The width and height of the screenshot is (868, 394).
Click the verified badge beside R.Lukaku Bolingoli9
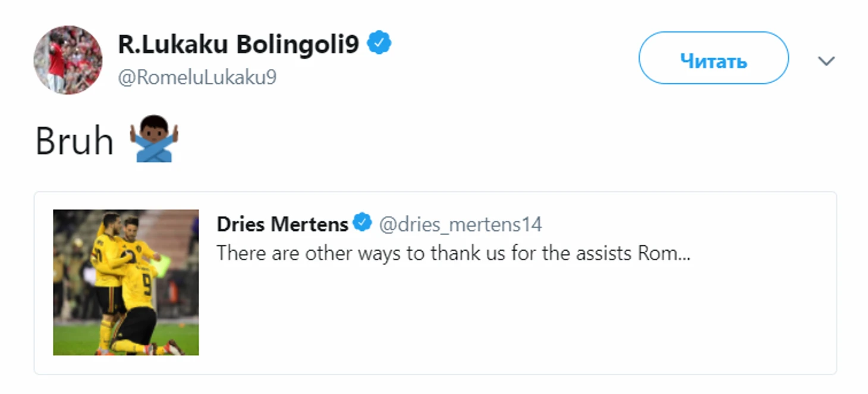pos(379,44)
